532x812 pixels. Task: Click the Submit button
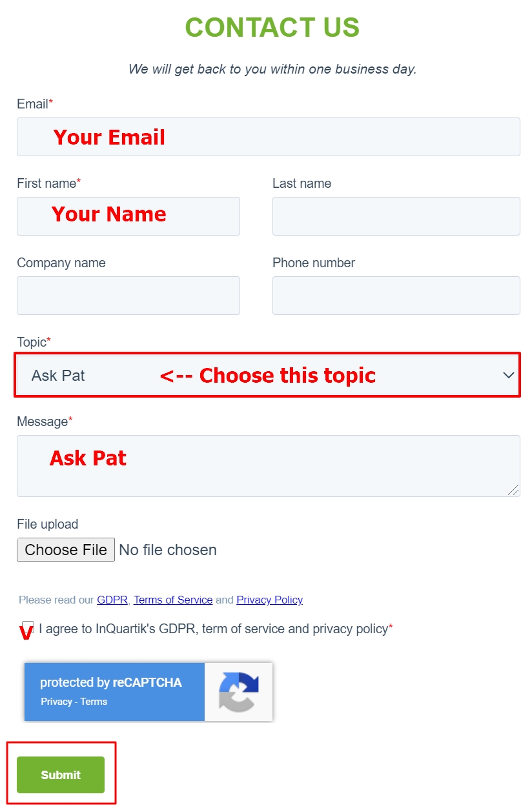[x=61, y=775]
